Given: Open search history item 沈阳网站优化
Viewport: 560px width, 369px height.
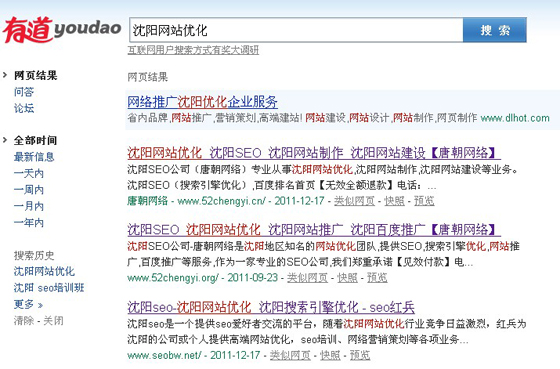Looking at the screenshot, I should (x=44, y=271).
